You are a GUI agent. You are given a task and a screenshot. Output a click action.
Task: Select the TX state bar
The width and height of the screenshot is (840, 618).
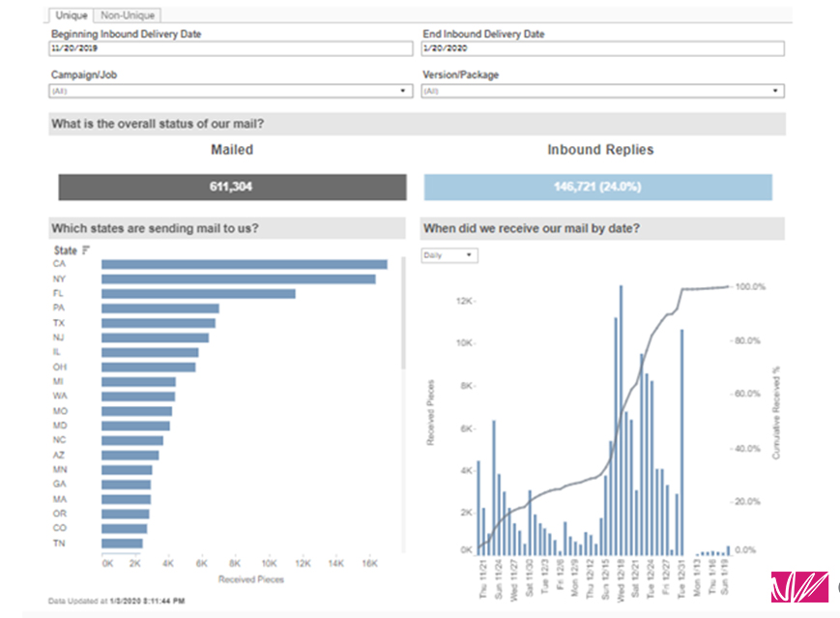click(x=159, y=323)
